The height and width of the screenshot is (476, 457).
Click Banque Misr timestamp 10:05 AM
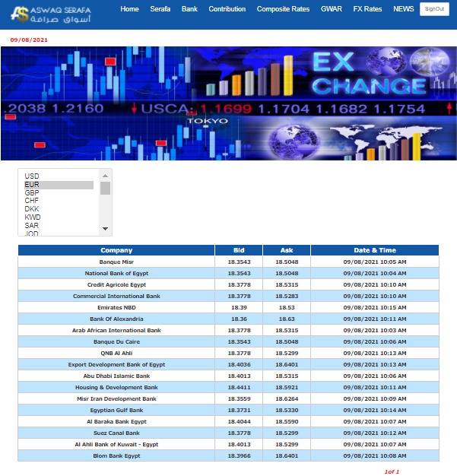(x=375, y=262)
